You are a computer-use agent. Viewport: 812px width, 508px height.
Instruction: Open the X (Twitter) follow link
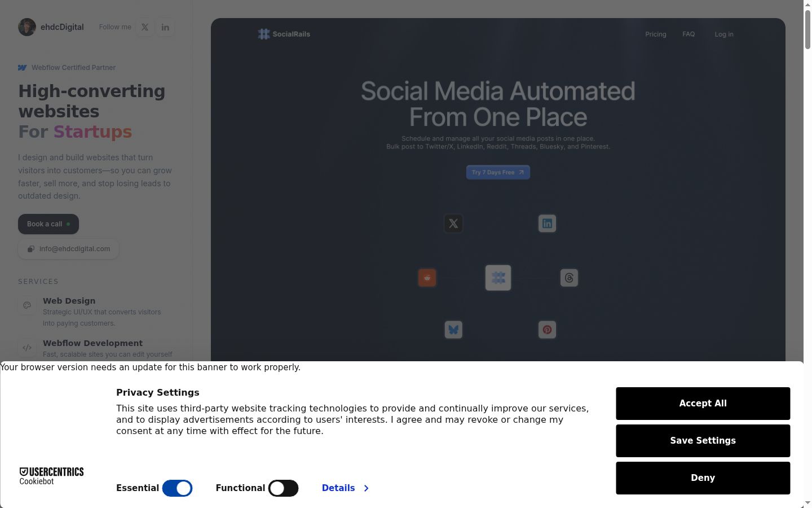pos(145,27)
